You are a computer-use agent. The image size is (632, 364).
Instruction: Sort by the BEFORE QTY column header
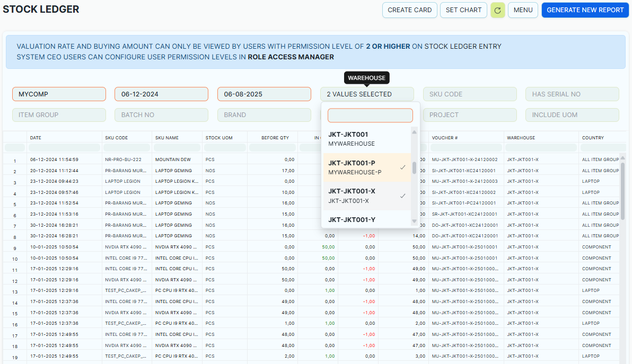point(275,138)
